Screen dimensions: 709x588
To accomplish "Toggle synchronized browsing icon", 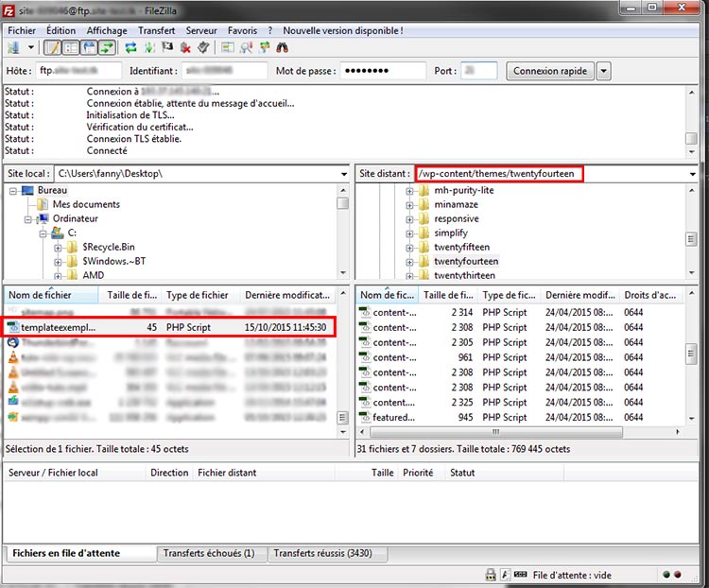I will pos(265,47).
